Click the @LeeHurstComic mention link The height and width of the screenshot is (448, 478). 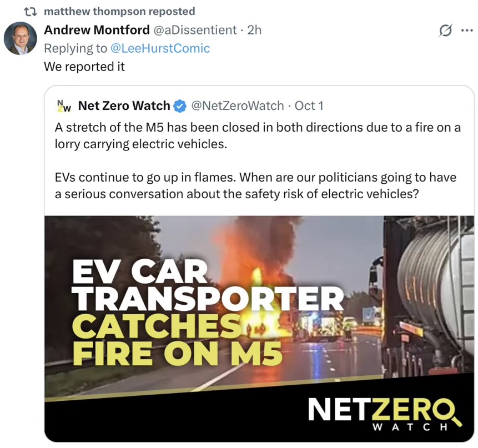pyautogui.click(x=160, y=48)
